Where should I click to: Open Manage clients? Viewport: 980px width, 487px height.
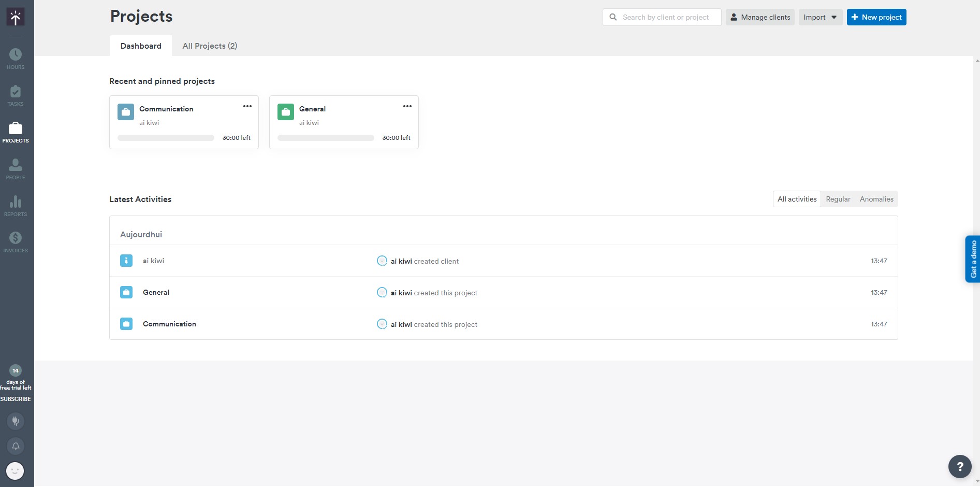tap(760, 17)
